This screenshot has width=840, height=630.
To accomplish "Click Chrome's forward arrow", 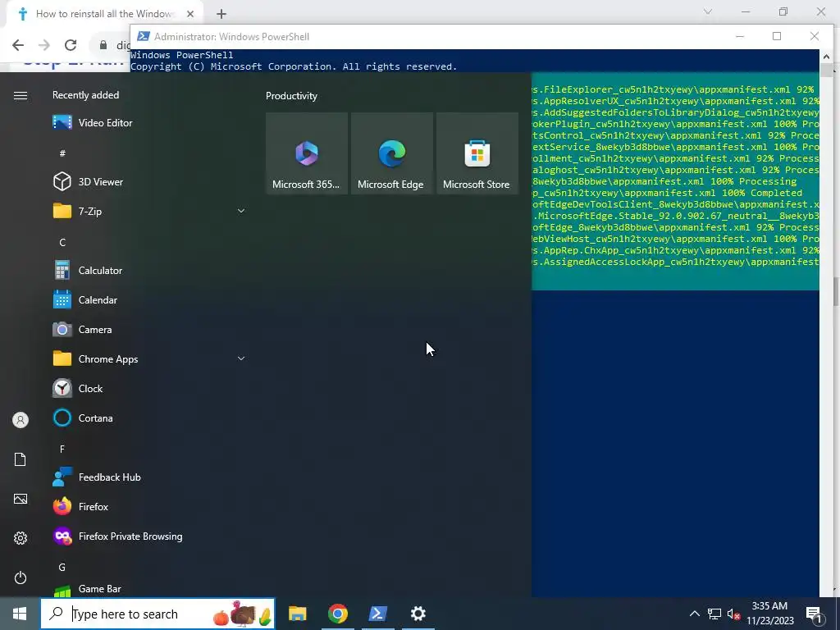I will point(44,45).
